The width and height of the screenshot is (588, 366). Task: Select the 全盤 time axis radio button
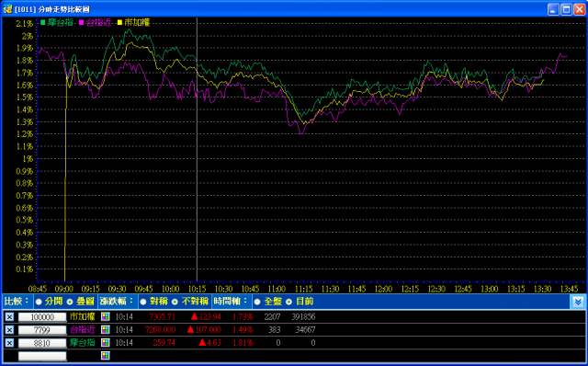click(257, 302)
